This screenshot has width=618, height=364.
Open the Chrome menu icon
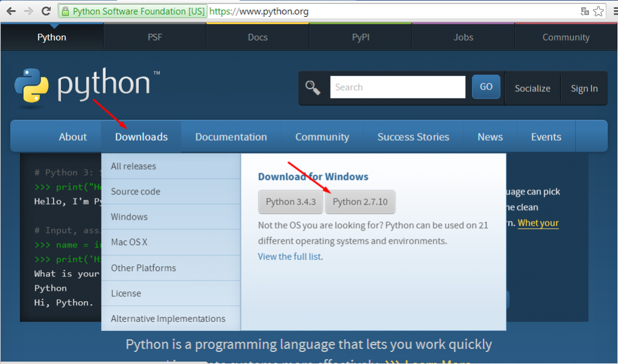coord(615,11)
